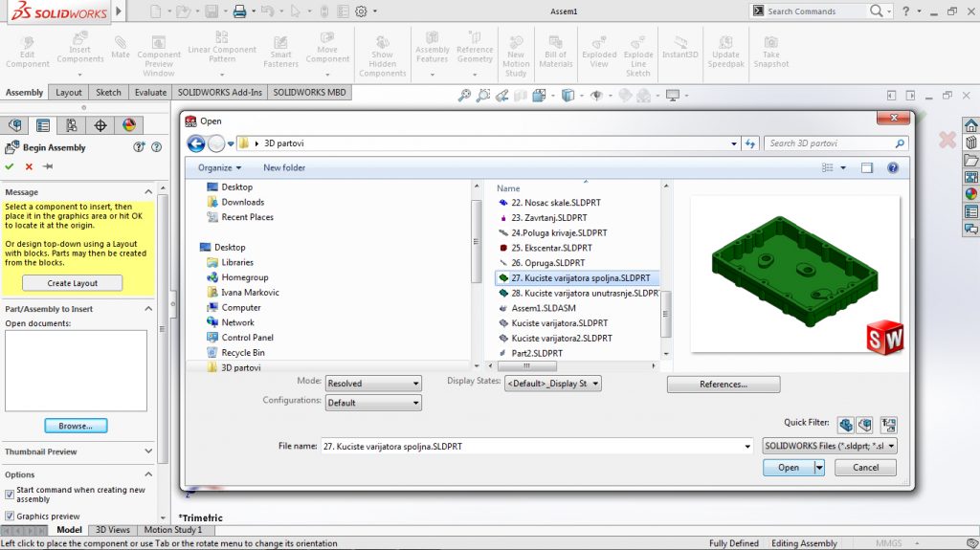Collapse the Message section
This screenshot has height=550, width=980.
coord(148,192)
